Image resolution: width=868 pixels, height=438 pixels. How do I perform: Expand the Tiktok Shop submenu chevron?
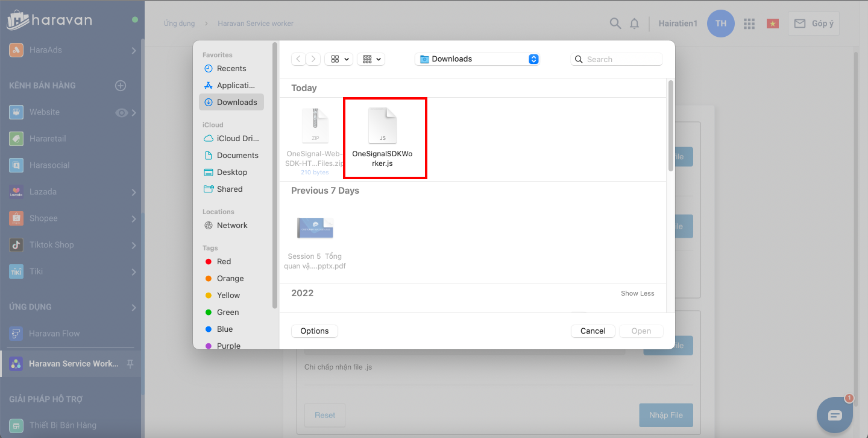(133, 246)
